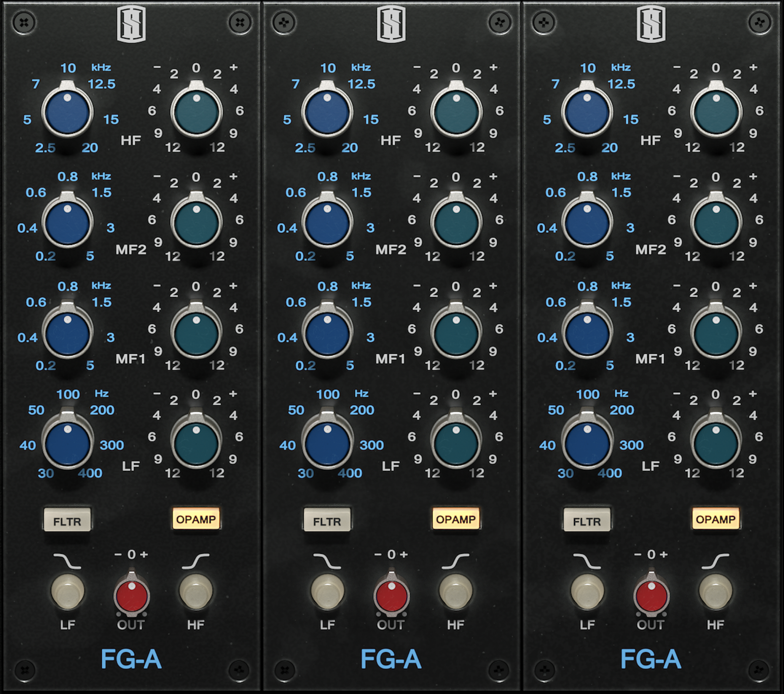Viewport: 784px width, 694px height.
Task: Click the low-pass curve icon on the left module
Action: [67, 561]
